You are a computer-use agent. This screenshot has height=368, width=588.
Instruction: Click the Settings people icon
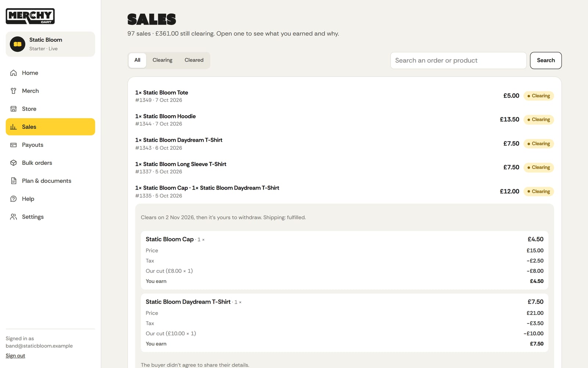coord(14,217)
